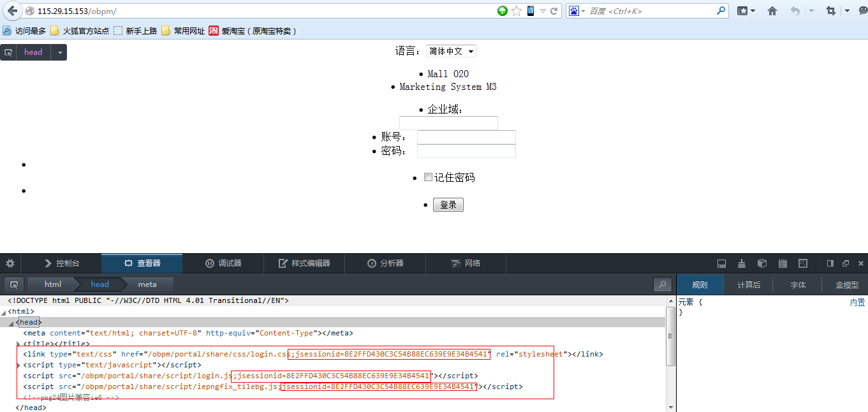Switch to the 盒模型 box model tab

[x=847, y=285]
